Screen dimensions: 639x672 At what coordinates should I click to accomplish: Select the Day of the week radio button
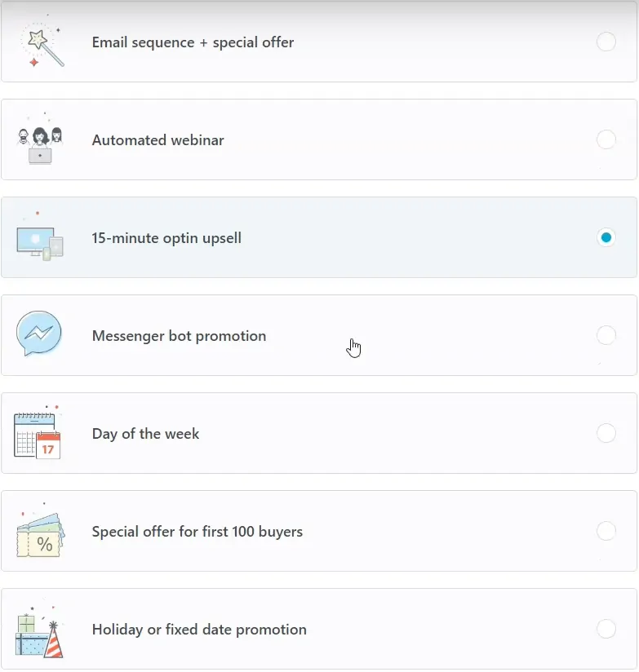click(606, 433)
